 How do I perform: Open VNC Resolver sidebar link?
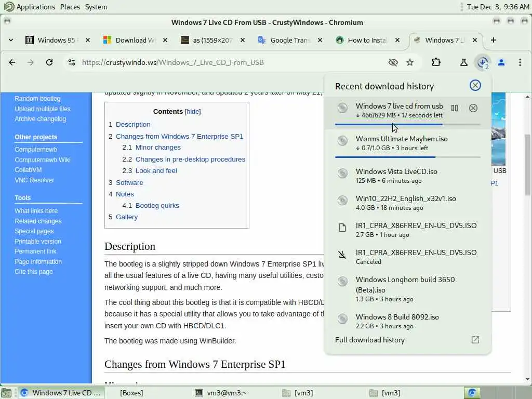tap(34, 180)
